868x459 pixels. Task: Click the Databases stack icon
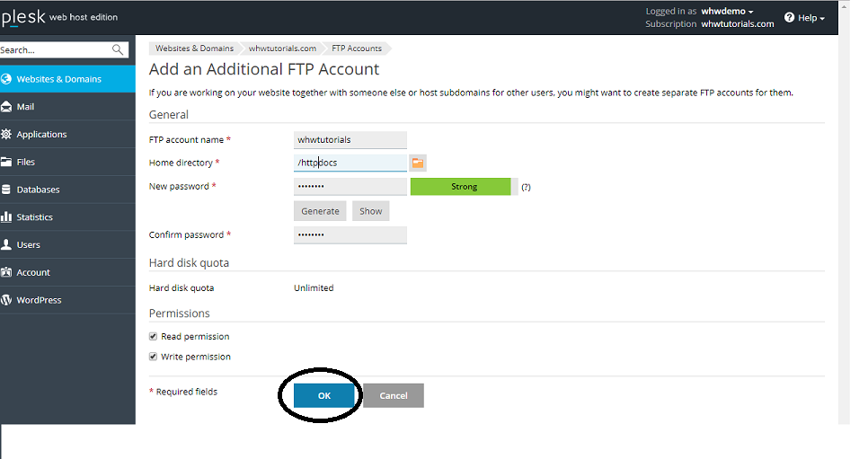tap(6, 190)
